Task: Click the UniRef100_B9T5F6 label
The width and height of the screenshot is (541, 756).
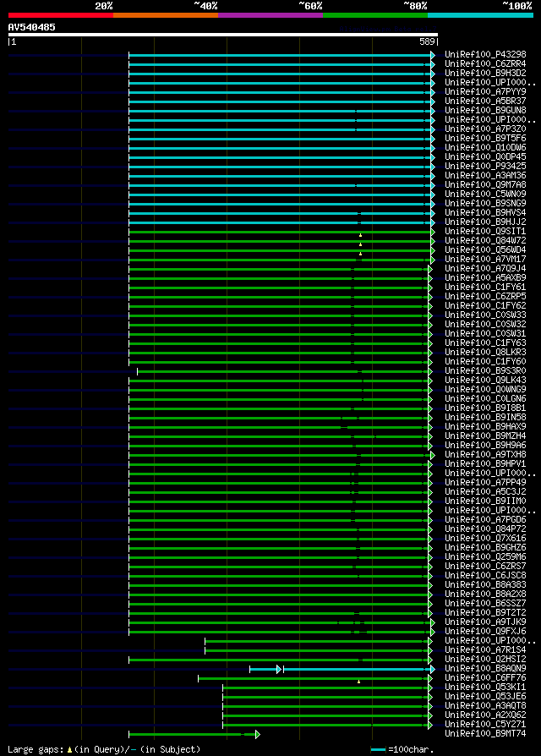Action: pos(485,139)
